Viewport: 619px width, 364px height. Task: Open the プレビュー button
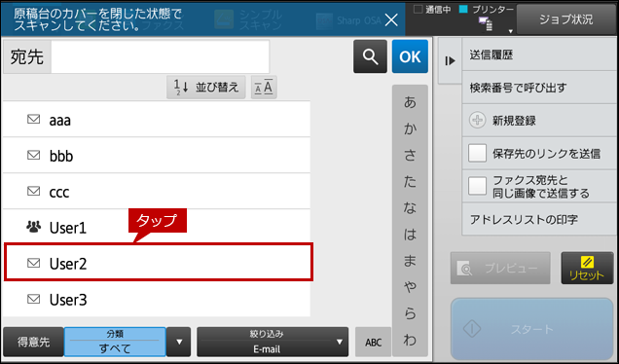pyautogui.click(x=500, y=268)
